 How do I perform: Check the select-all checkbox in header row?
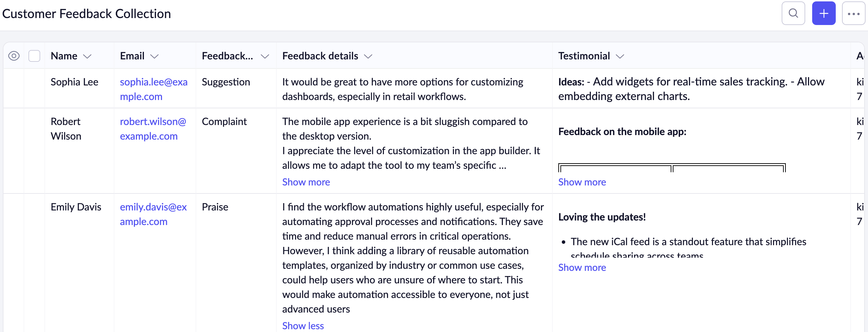(34, 56)
